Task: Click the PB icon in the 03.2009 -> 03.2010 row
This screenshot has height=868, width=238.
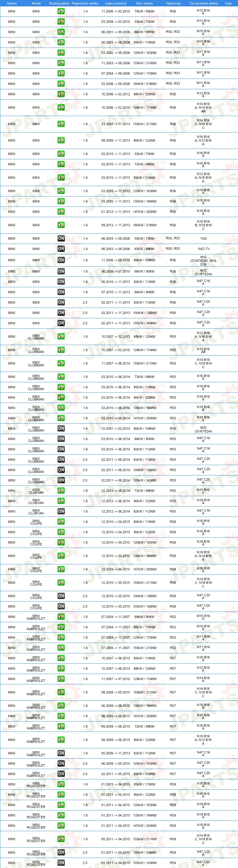Action: pos(61,22)
